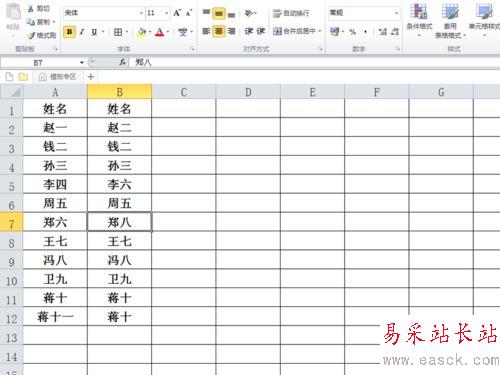Select cell B5 containing 李六
Image resolution: width=500 pixels, height=375 pixels.
pyautogui.click(x=119, y=184)
